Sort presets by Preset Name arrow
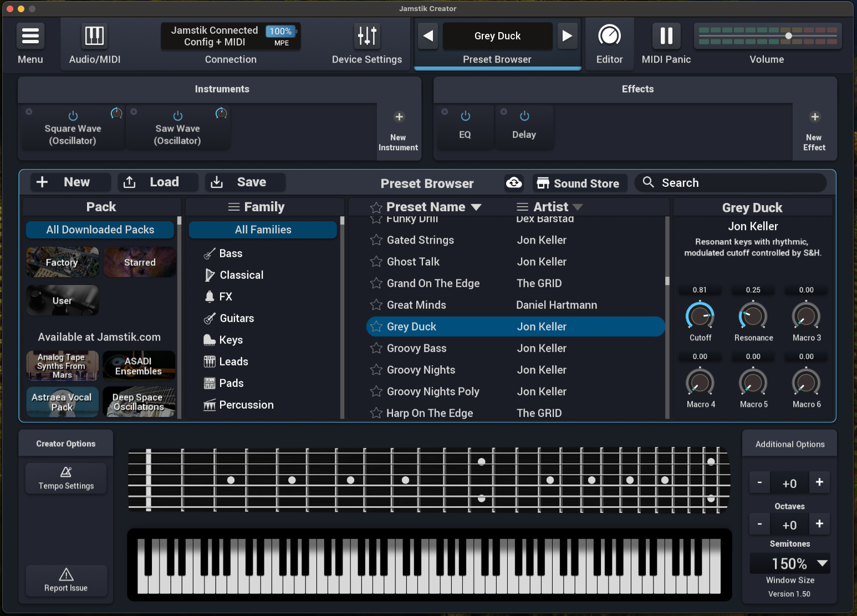 (476, 207)
